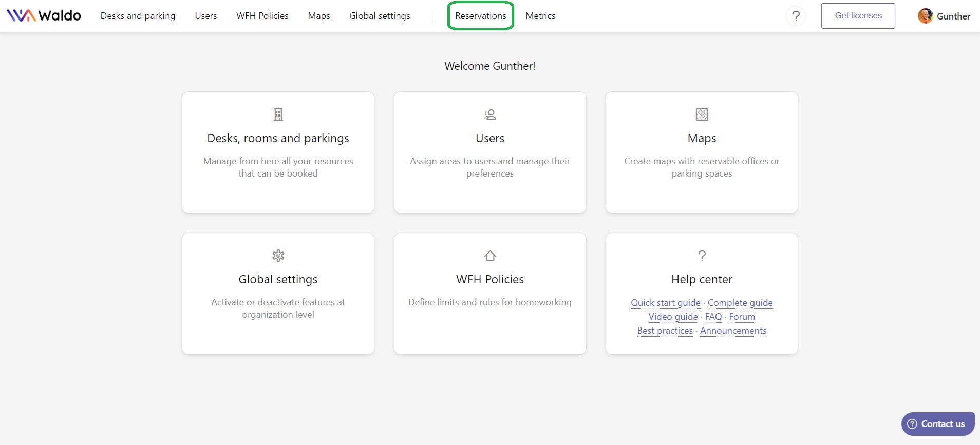Click 'Help center' heading text
980x445 pixels.
[702, 279]
